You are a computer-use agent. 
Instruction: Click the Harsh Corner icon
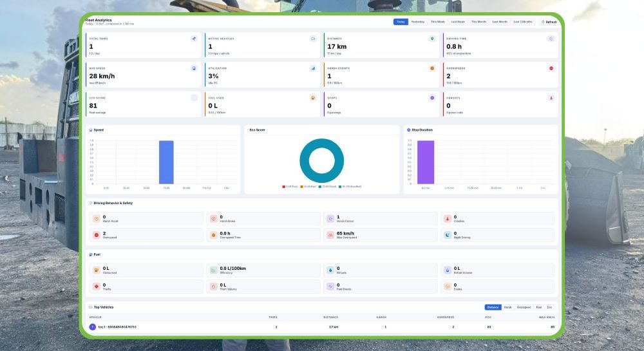[330, 219]
